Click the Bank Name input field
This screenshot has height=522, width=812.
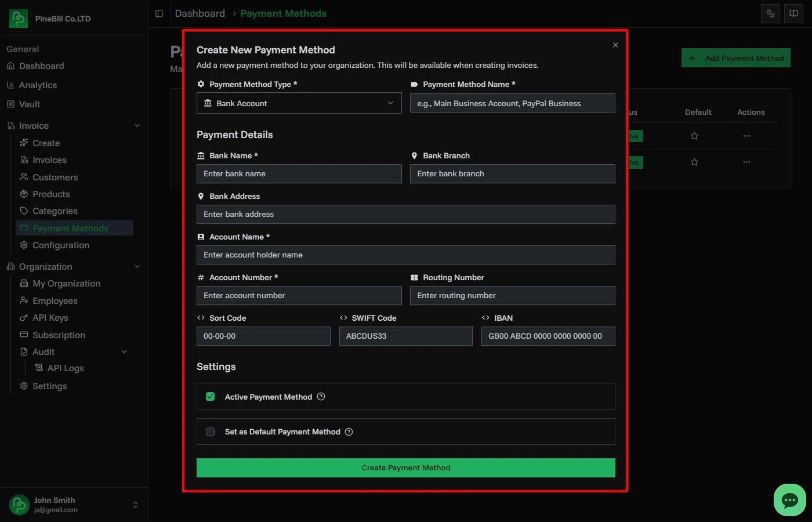point(299,173)
